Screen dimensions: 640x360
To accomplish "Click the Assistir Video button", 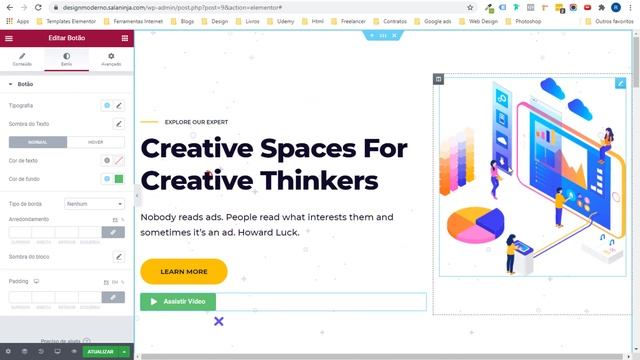I will click(x=178, y=302).
